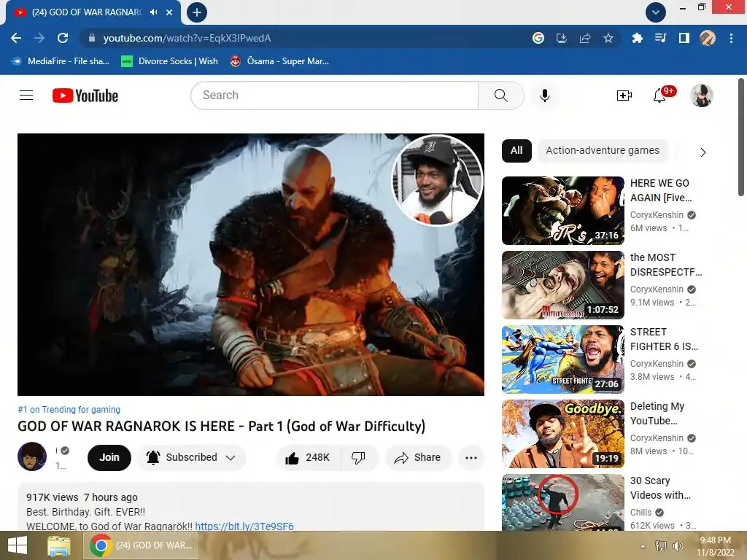Open the bit.ly link in description
Screen dimensions: 747x560
pyautogui.click(x=244, y=526)
